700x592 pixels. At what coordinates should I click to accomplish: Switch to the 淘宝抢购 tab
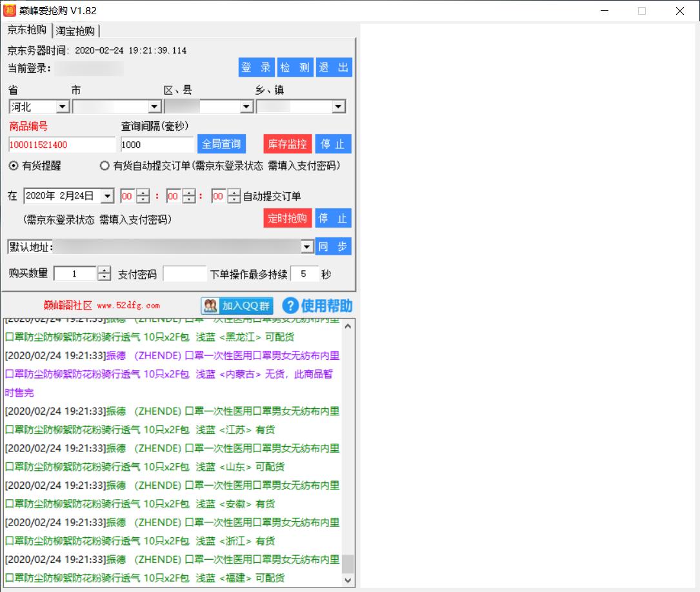(75, 31)
